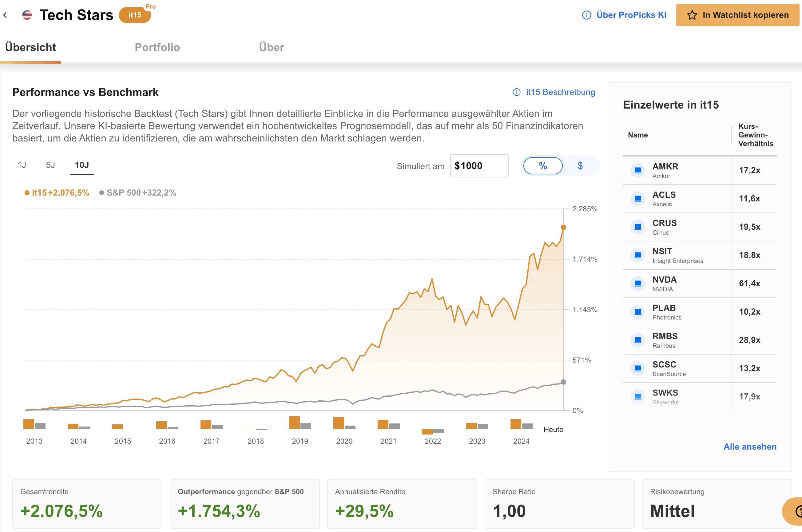Viewport: 802px width, 532px height.
Task: Click the Sharpe Ratio 1,00 card
Action: click(559, 504)
